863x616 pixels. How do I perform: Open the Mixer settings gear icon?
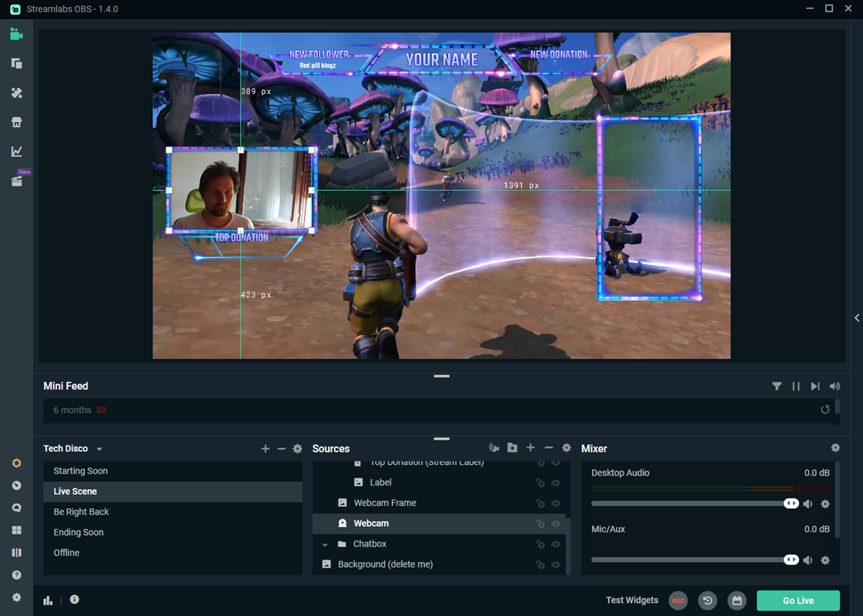(x=835, y=448)
